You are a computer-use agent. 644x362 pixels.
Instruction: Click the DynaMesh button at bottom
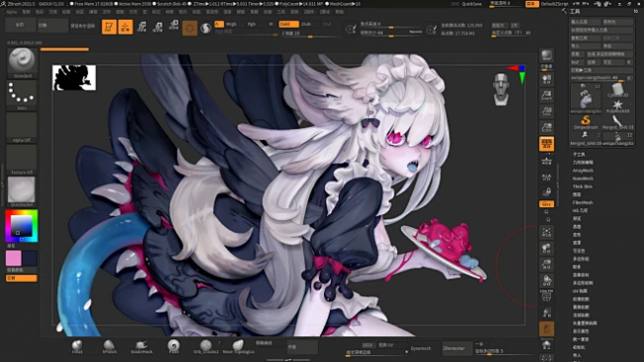tap(421, 348)
